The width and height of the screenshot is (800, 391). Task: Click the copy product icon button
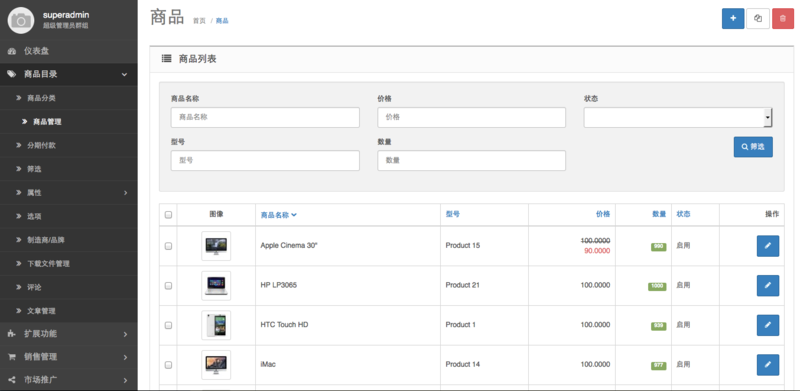[x=758, y=18]
